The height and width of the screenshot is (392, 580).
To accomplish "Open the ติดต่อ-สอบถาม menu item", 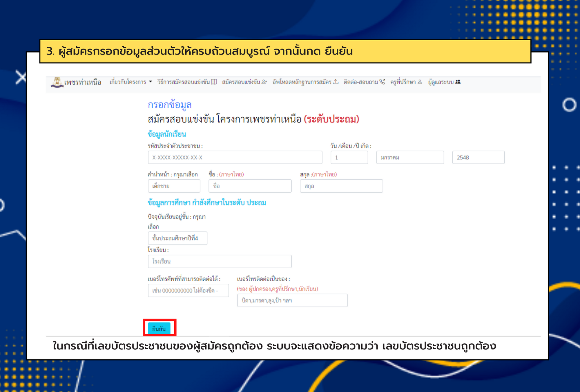I will tap(361, 82).
